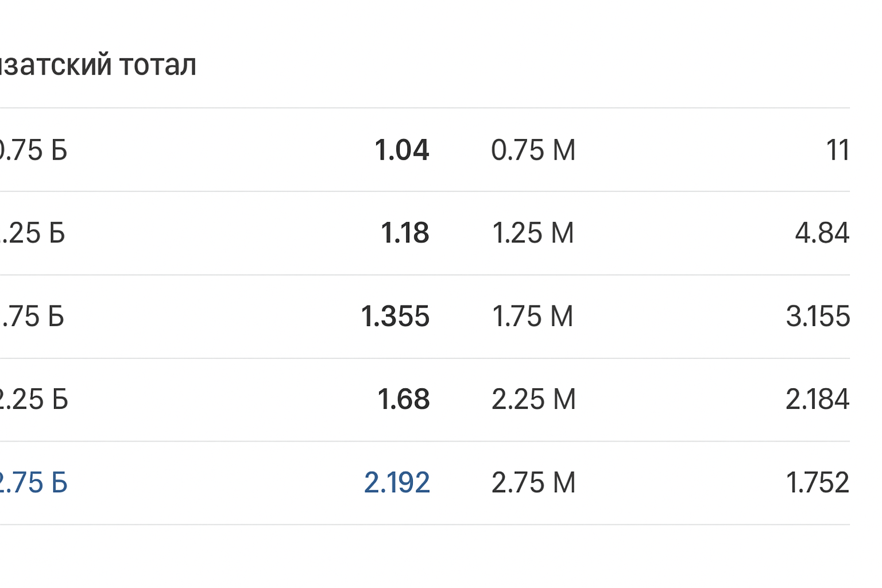882x588 pixels.
Task: Click the odds value 11
Action: (x=837, y=150)
